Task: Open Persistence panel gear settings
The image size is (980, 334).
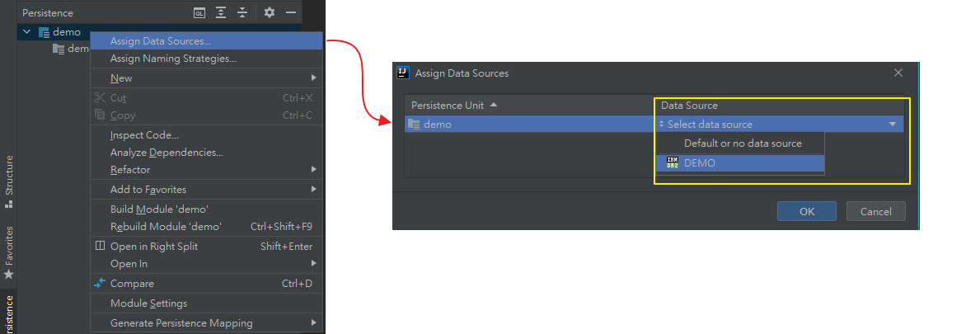Action: [x=269, y=13]
